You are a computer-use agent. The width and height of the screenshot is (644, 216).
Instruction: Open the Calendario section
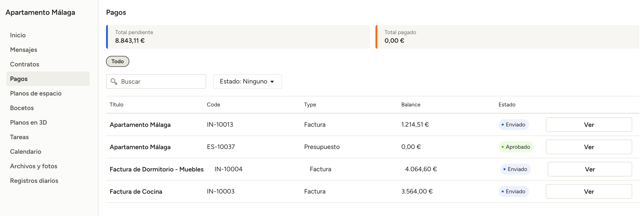(25, 152)
